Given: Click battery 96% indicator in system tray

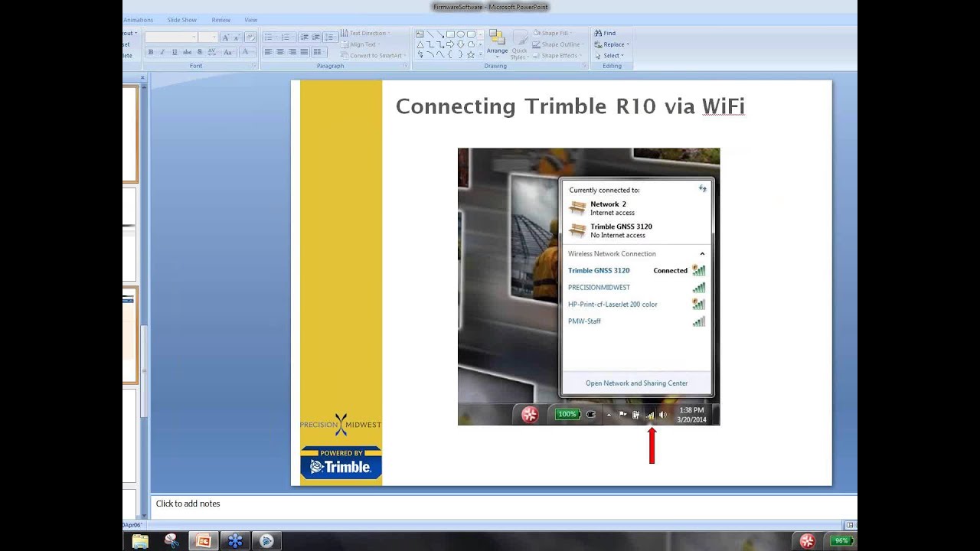Looking at the screenshot, I should pyautogui.click(x=842, y=541).
